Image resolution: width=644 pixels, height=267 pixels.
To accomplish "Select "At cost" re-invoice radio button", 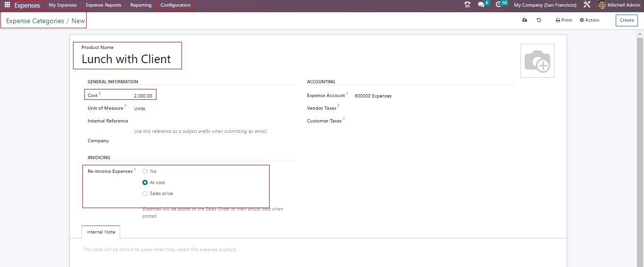I will 145,183.
